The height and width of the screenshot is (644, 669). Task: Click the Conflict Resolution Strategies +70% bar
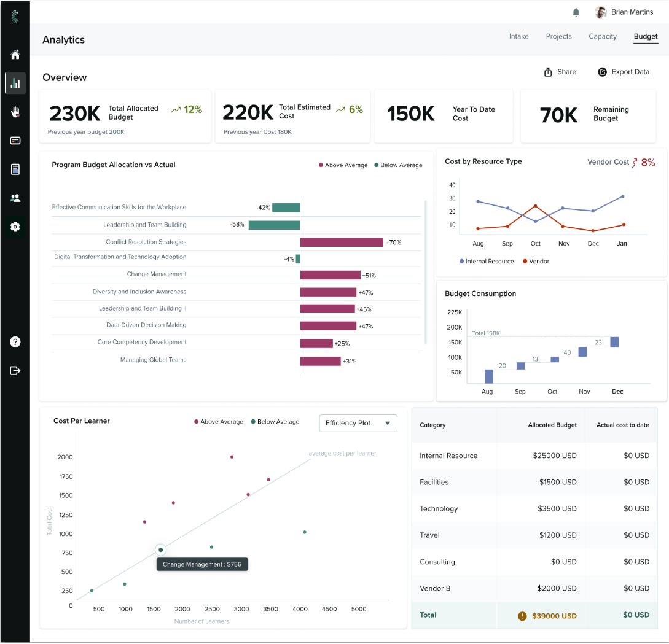342,242
